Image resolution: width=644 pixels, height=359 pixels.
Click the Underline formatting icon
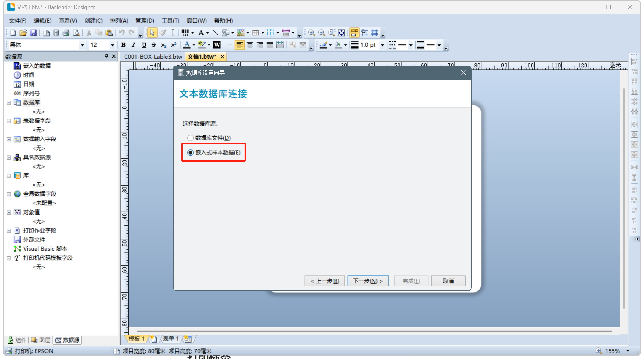[144, 45]
